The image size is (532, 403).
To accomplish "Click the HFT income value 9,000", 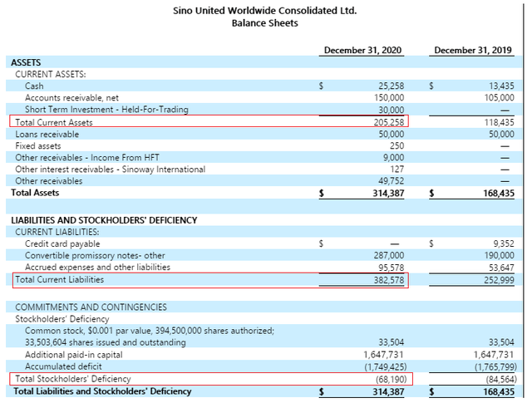I will tap(393, 158).
